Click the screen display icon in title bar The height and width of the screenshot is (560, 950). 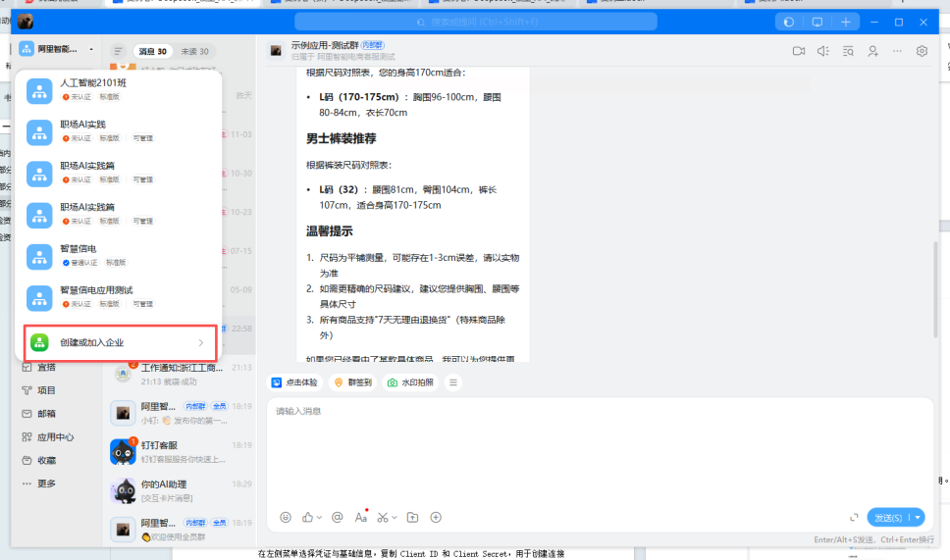tap(818, 22)
